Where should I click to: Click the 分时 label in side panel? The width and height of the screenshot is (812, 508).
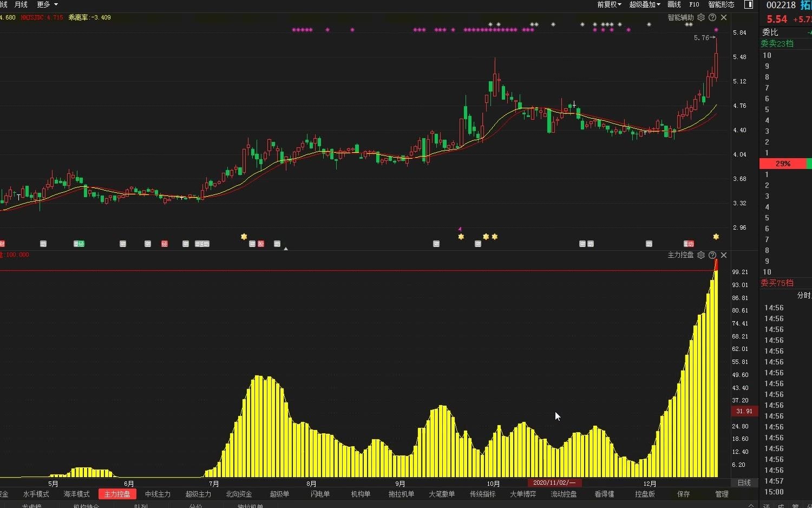[804, 295]
